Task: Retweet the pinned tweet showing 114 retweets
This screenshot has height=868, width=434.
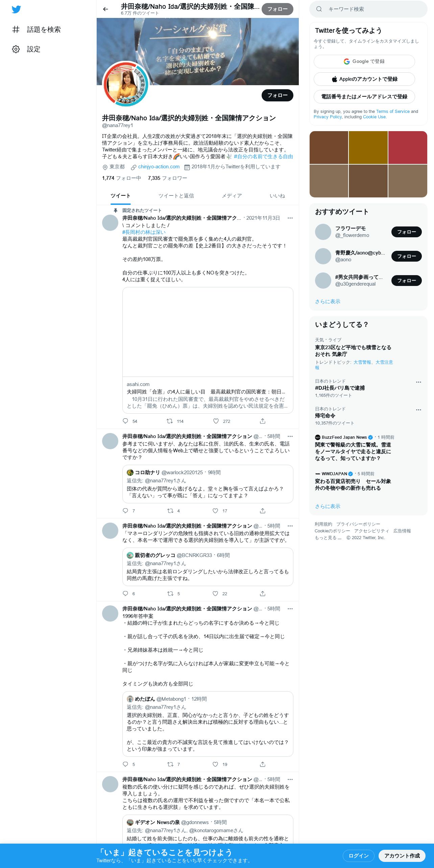Action: pos(170,421)
